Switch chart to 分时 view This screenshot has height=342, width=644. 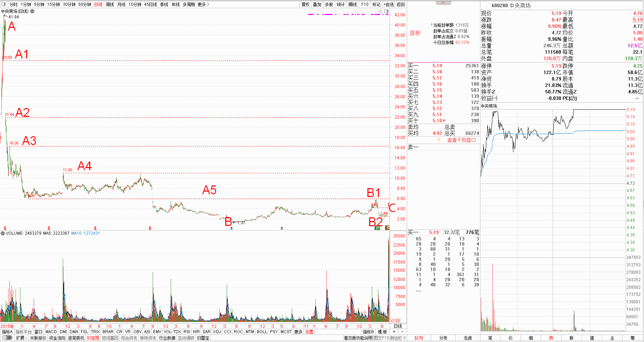tap(13, 4)
